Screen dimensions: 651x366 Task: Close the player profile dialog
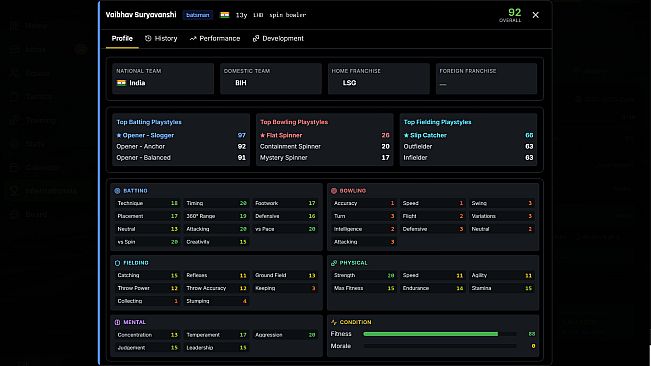(536, 15)
